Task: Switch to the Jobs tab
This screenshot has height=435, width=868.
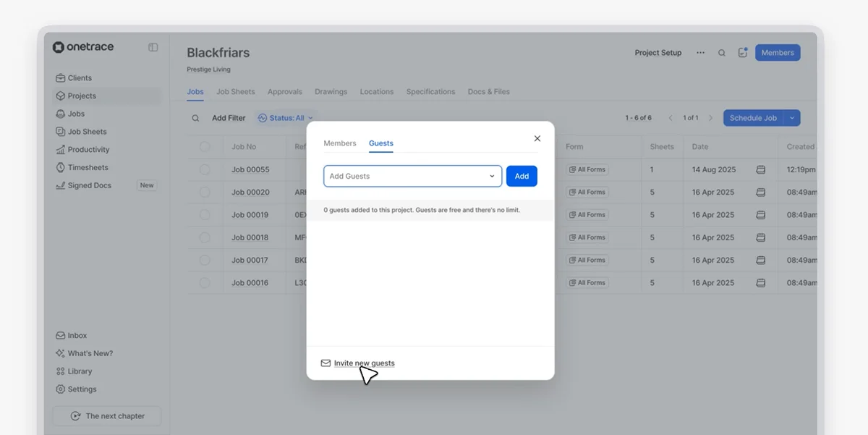Action: (195, 92)
